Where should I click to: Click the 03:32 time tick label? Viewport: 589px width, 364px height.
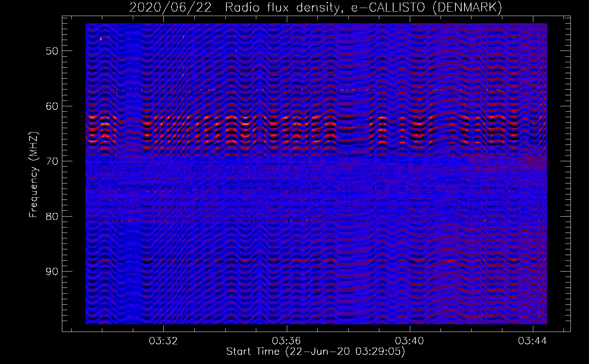163,341
